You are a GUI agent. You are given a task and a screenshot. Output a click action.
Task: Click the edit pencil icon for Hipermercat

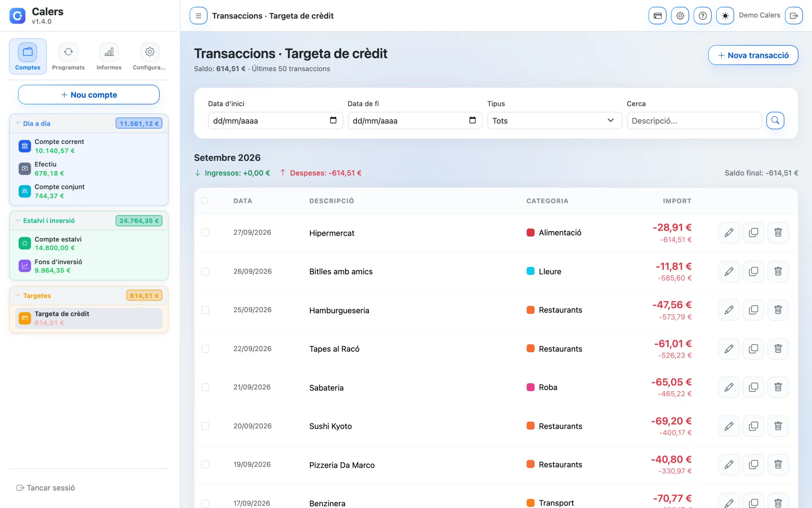point(729,232)
